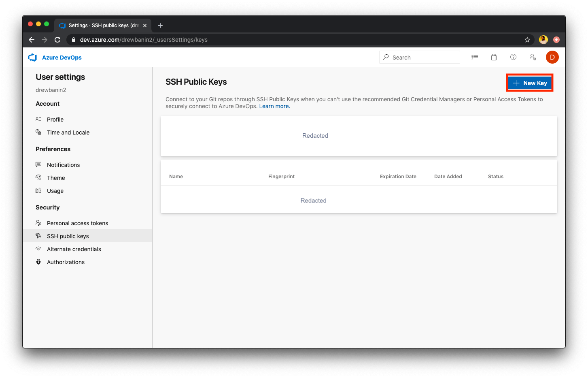588x378 pixels.
Task: Bookmark this page with the star icon
Action: 527,40
